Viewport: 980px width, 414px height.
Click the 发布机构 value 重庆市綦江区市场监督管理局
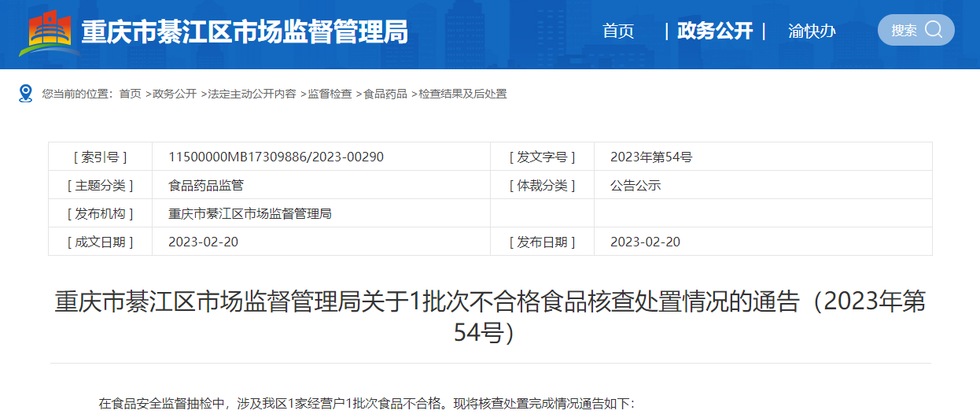click(x=250, y=213)
